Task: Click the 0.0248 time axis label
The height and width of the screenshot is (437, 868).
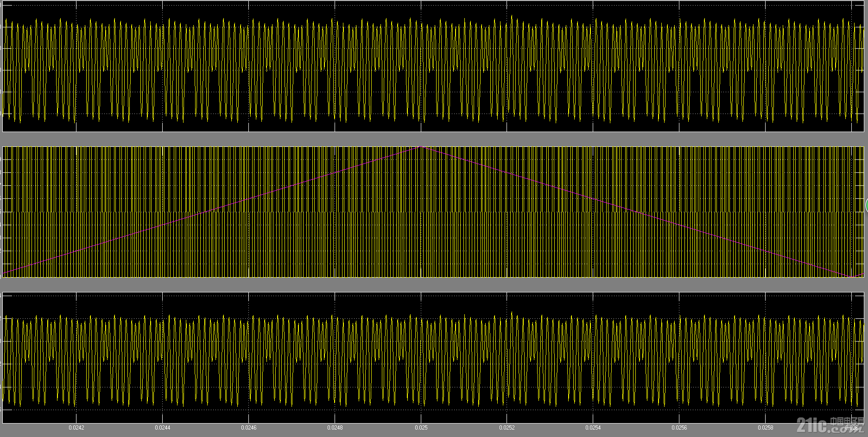Action: coord(335,427)
